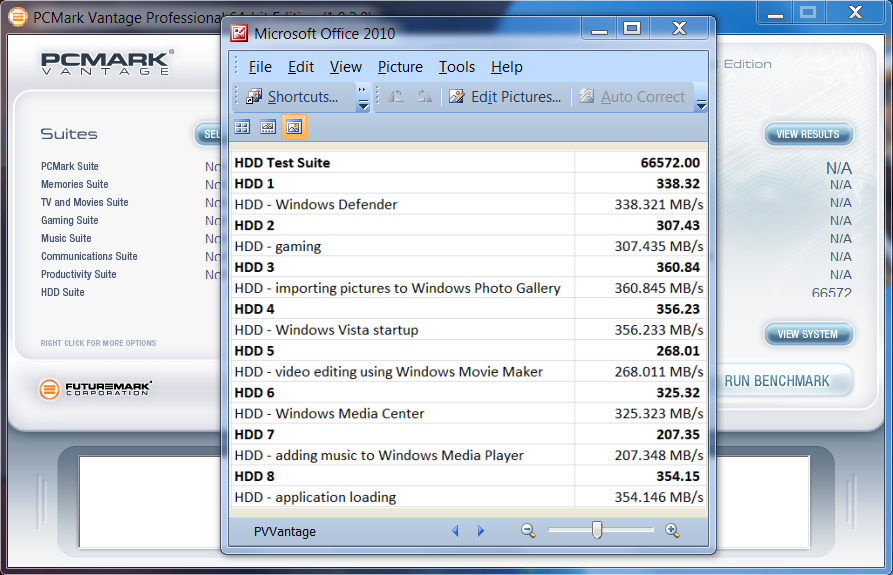Click the zoom slider handle
Image resolution: width=893 pixels, height=575 pixels.
597,530
